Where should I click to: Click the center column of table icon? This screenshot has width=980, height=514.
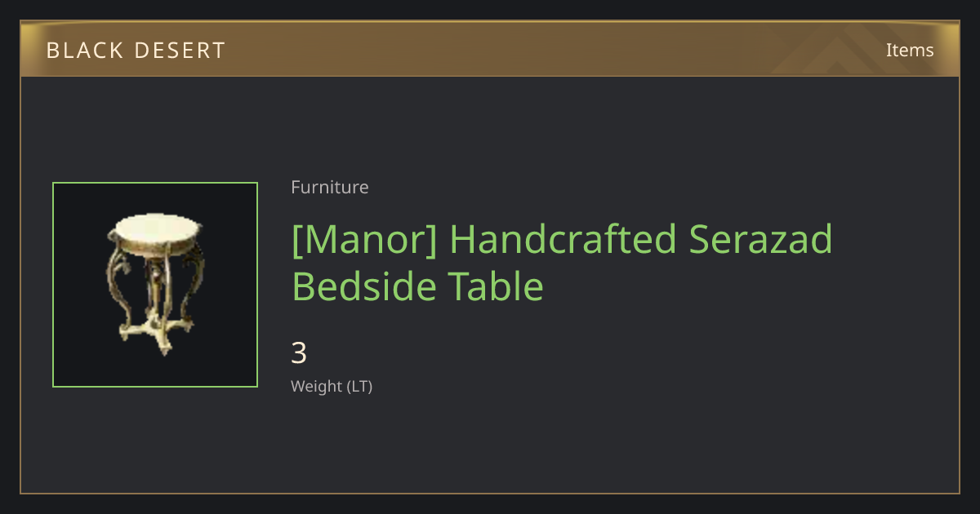click(x=155, y=286)
